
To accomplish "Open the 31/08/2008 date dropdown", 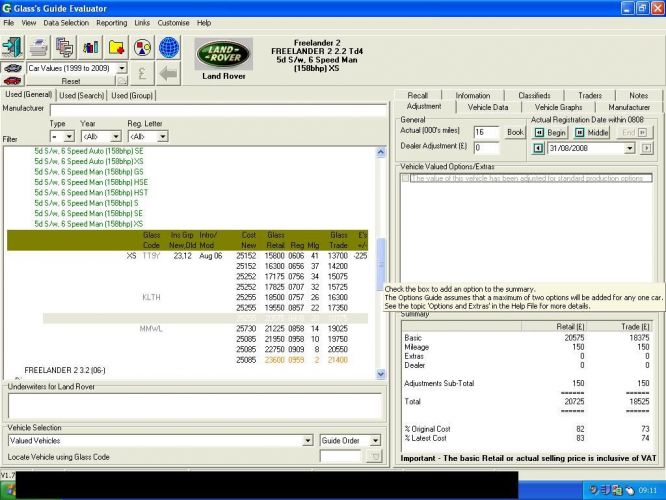I will (630, 148).
